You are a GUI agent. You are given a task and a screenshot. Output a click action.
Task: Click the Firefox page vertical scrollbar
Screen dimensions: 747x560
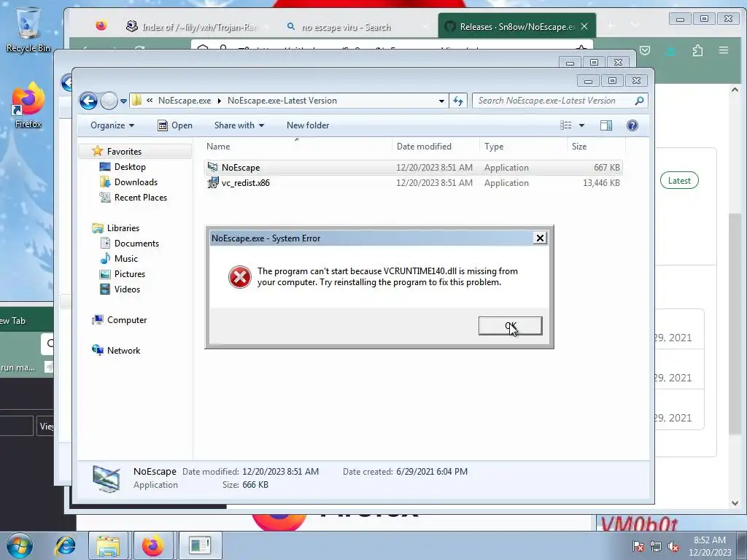click(734, 324)
